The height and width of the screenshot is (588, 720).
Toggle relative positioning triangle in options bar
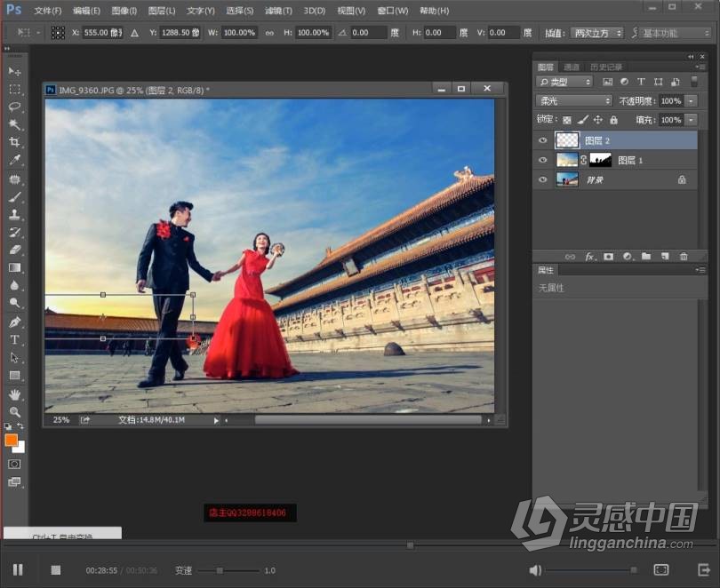134,33
